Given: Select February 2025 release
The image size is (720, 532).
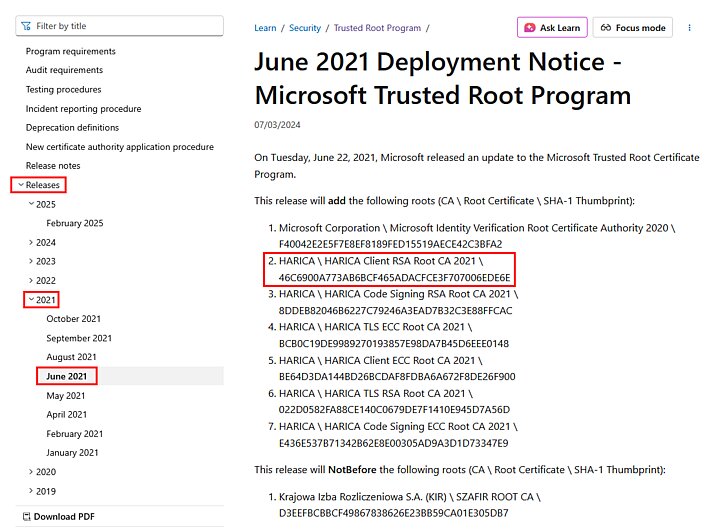Looking at the screenshot, I should pyautogui.click(x=75, y=223).
